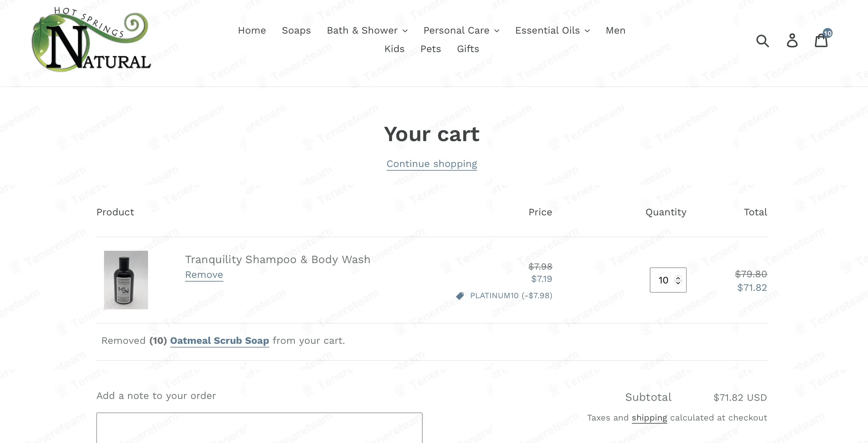Open the Oatmeal Scrub Soap link
This screenshot has width=868, height=443.
coord(219,341)
